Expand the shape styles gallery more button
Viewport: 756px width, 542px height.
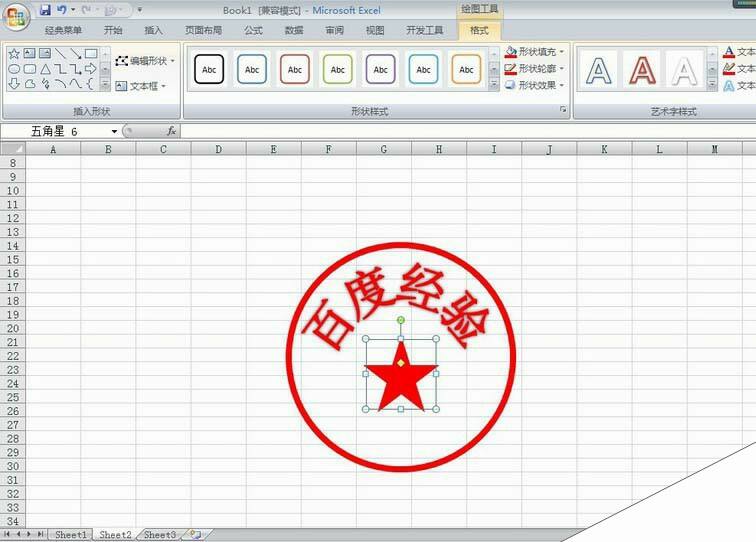(x=494, y=85)
